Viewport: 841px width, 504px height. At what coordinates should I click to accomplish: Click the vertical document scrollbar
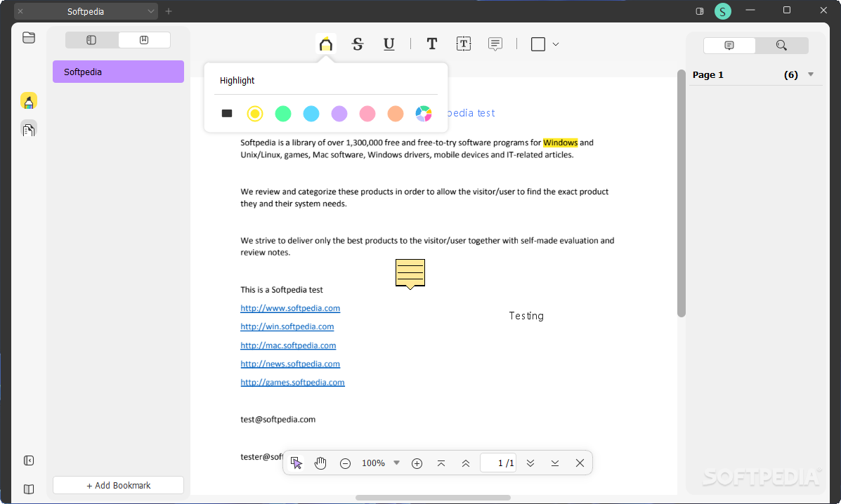coord(682,193)
